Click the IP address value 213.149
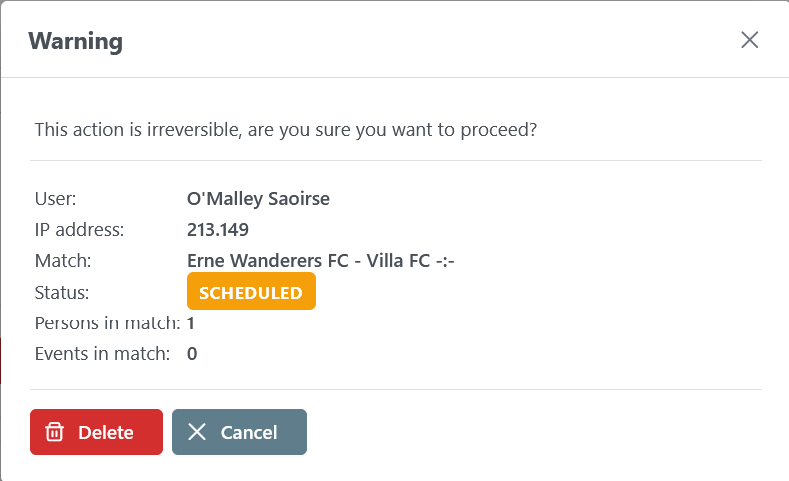 [x=218, y=229]
